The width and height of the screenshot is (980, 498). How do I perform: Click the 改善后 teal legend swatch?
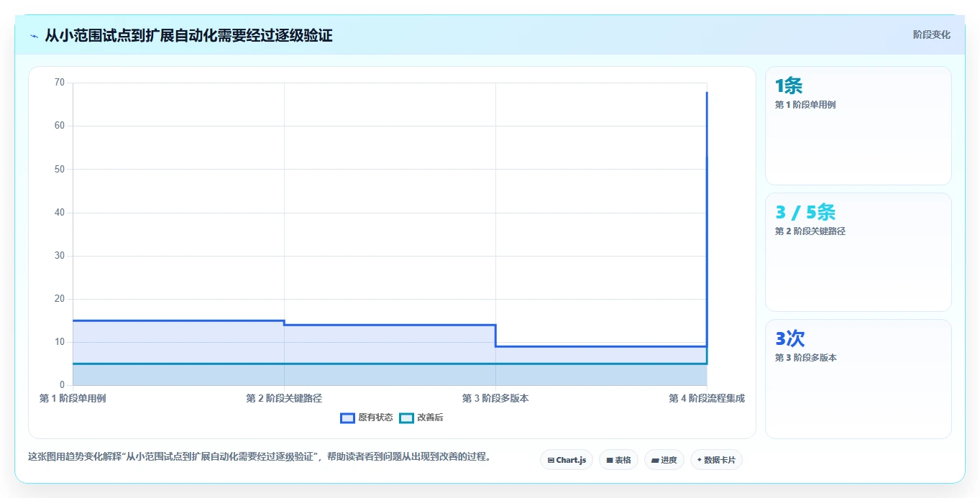coord(407,418)
